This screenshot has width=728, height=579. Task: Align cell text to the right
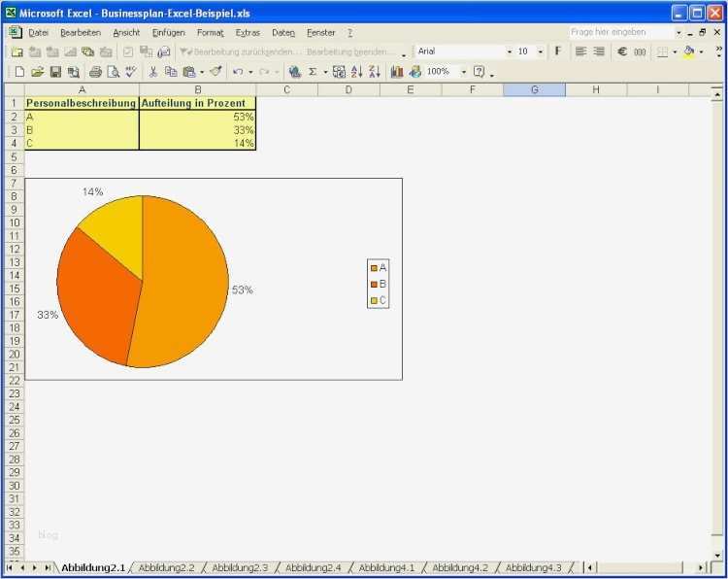pyautogui.click(x=599, y=51)
